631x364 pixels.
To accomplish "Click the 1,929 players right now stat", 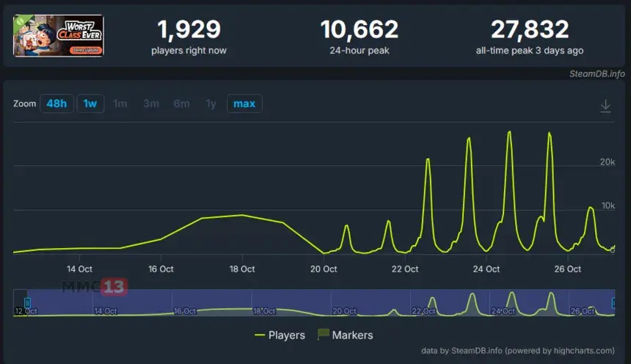I will (189, 37).
